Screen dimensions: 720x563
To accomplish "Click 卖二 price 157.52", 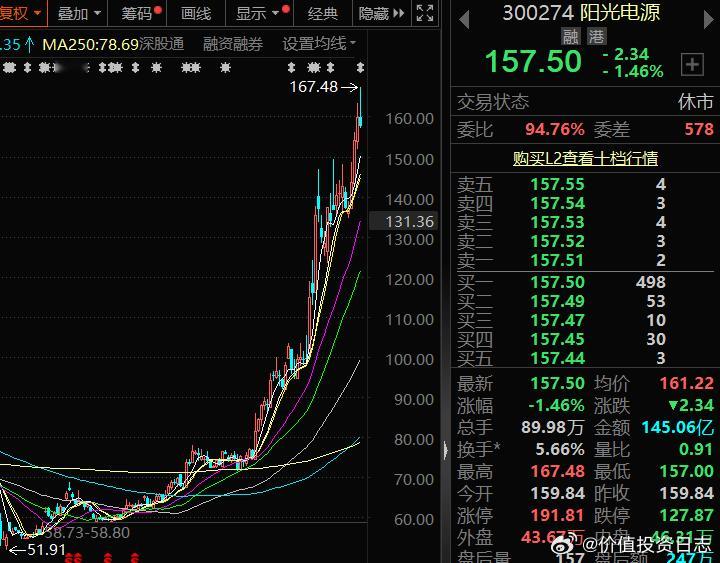I will [557, 241].
